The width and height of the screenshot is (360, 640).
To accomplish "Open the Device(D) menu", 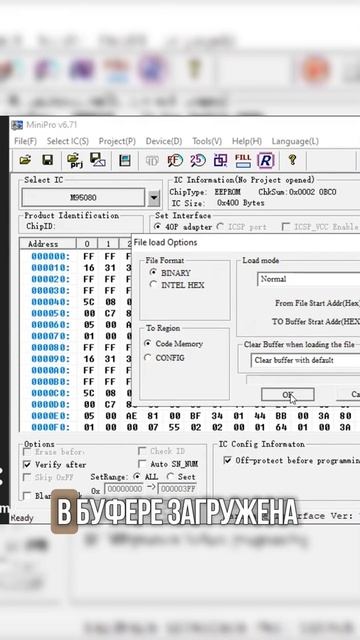I will click(164, 141).
